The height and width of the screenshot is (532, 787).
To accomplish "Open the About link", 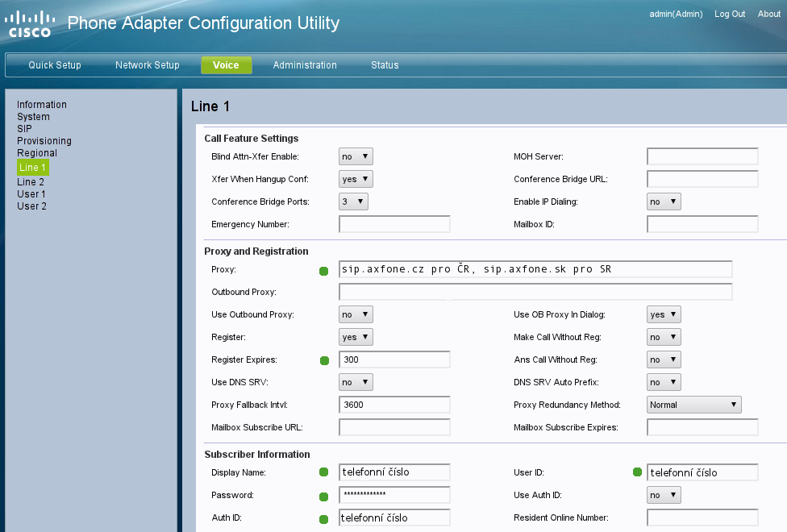I will pyautogui.click(x=768, y=14).
